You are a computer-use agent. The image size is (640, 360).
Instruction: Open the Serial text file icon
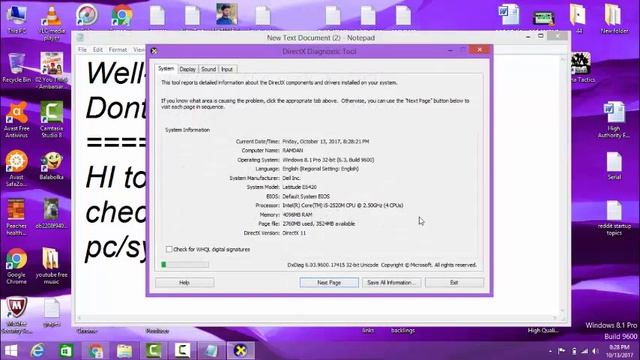coord(614,166)
